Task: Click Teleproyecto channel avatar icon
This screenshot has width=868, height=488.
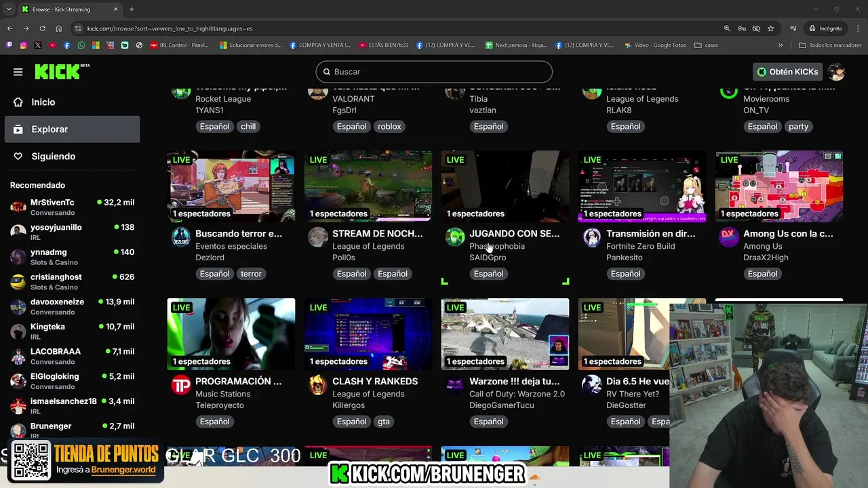Action: point(181,385)
